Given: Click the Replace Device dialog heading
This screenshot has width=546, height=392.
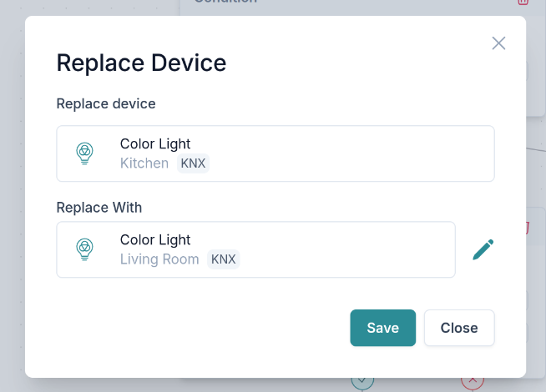Looking at the screenshot, I should point(141,63).
